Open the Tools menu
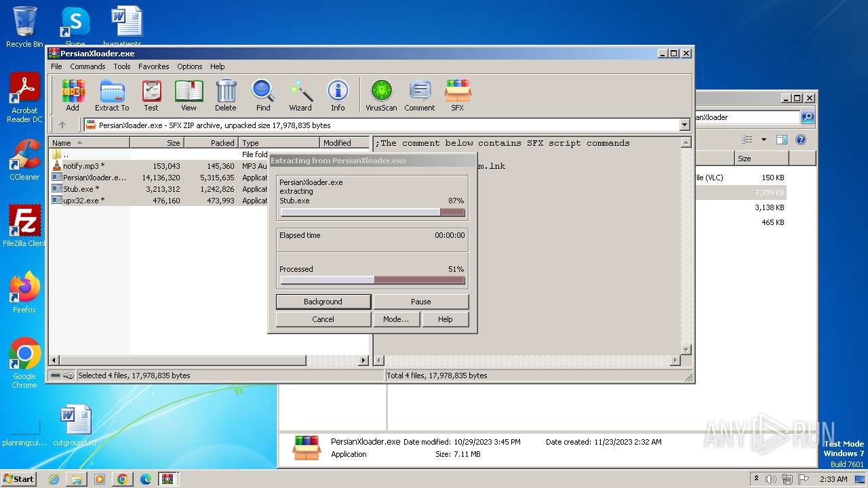The image size is (868, 488). [x=122, y=66]
